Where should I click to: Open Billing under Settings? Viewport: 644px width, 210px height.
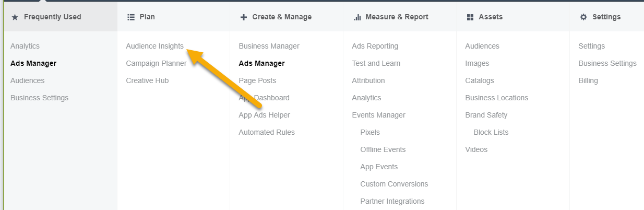coord(588,80)
